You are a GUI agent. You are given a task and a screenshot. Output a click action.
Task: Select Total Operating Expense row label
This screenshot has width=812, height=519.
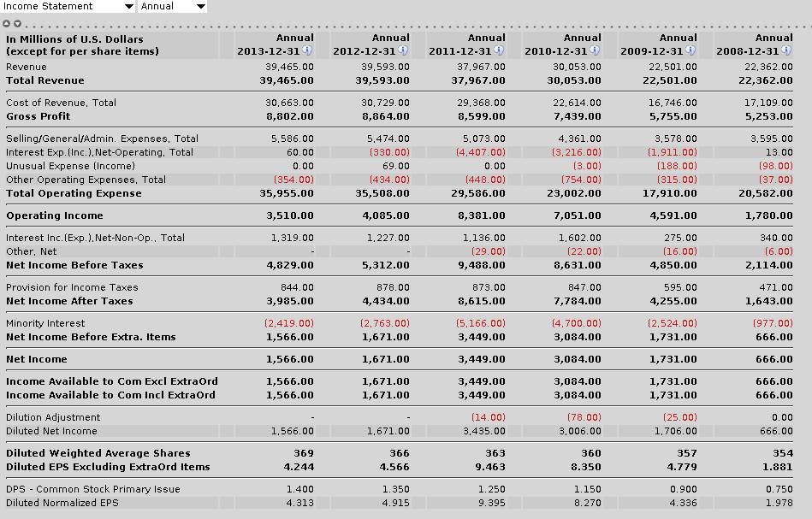(x=74, y=193)
